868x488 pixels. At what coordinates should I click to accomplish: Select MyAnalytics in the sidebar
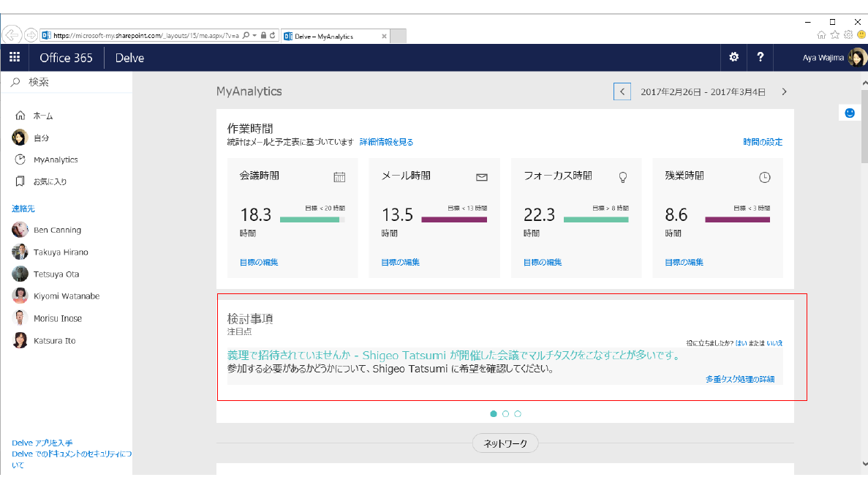tap(56, 159)
